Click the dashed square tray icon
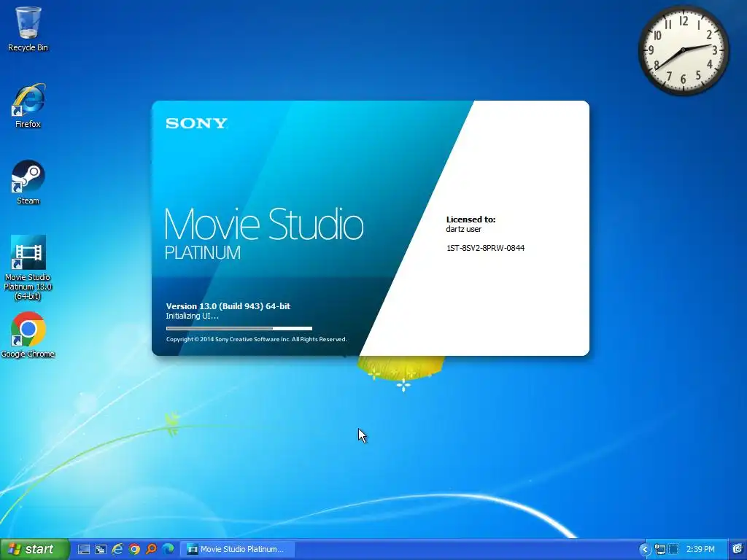The height and width of the screenshot is (560, 747). click(x=673, y=550)
